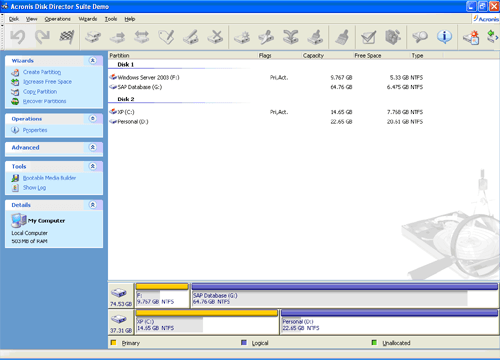
Task: Collapse the Tools panel
Action: pyautogui.click(x=93, y=166)
